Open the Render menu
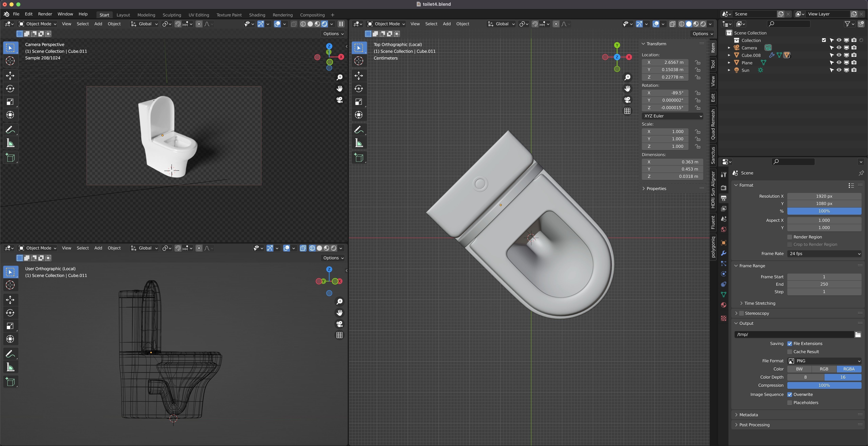The height and width of the screenshot is (446, 868). click(45, 14)
